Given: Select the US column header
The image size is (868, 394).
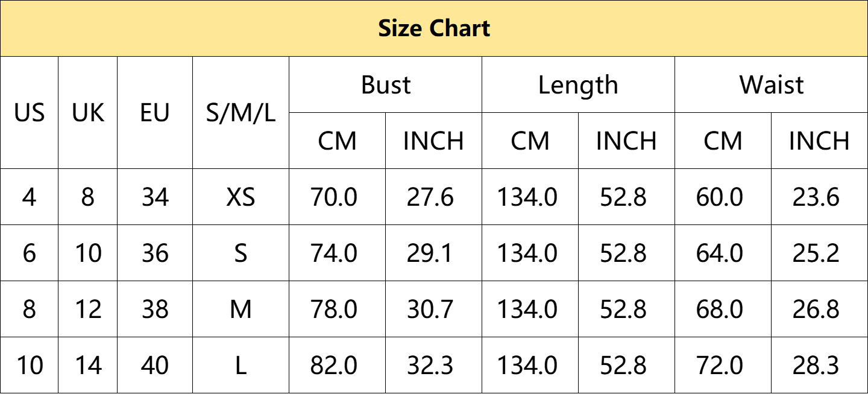Looking at the screenshot, I should click(x=30, y=113).
